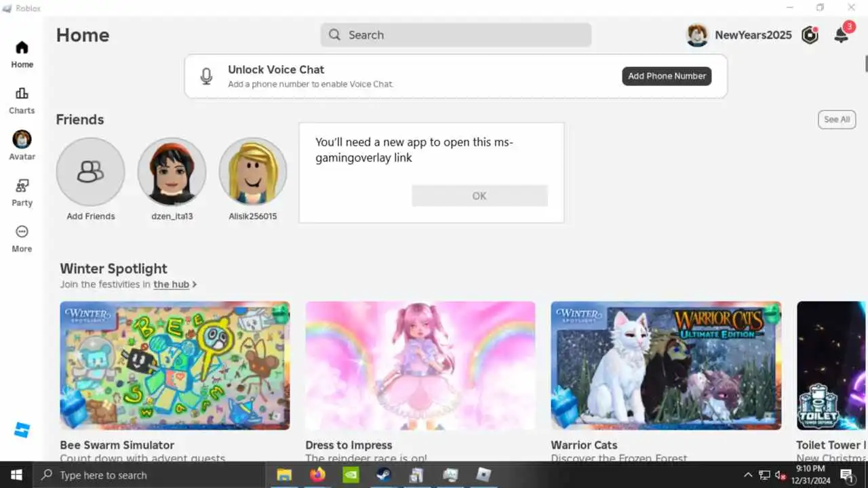This screenshot has width=868, height=488.
Task: Click See All for Friends
Action: point(837,119)
